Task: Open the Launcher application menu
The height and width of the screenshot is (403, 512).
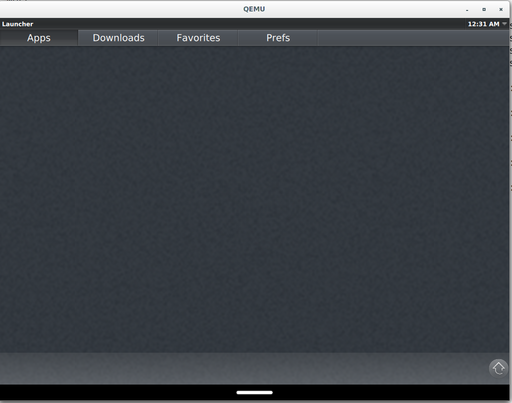Action: point(18,24)
